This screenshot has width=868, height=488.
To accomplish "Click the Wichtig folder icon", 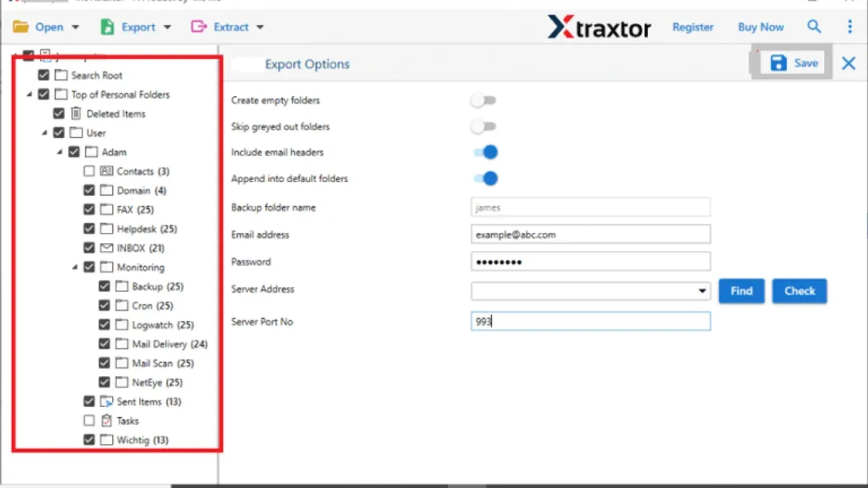I will [x=106, y=440].
